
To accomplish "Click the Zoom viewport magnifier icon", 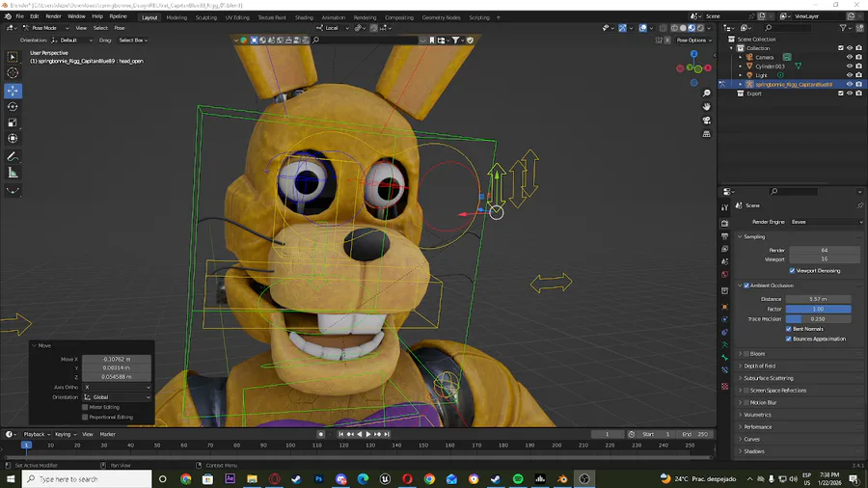I will tap(707, 93).
